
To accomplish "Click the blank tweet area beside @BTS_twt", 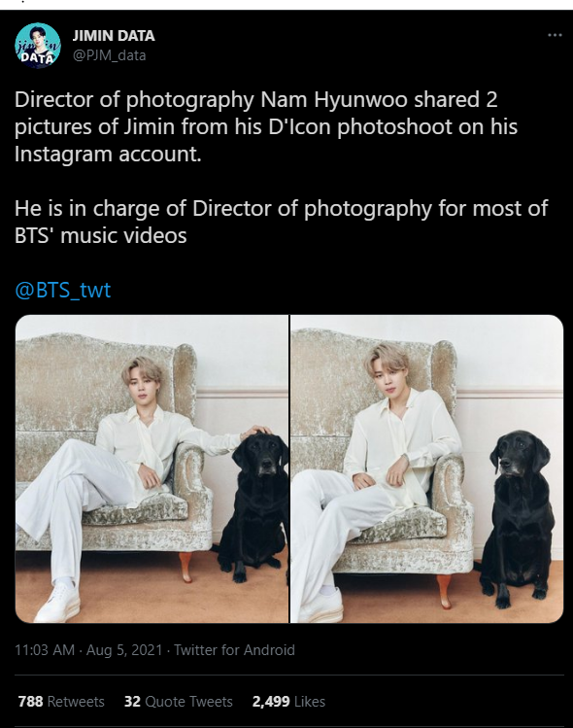I will [334, 291].
